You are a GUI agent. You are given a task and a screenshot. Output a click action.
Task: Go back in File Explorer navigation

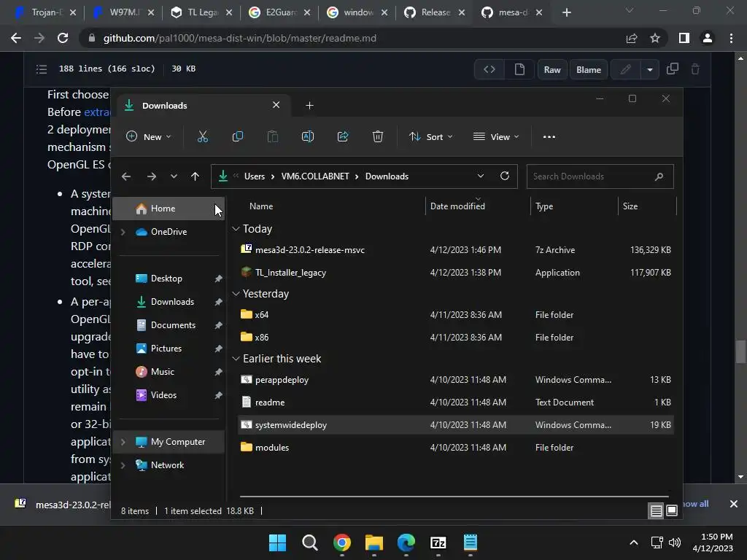[x=126, y=176]
